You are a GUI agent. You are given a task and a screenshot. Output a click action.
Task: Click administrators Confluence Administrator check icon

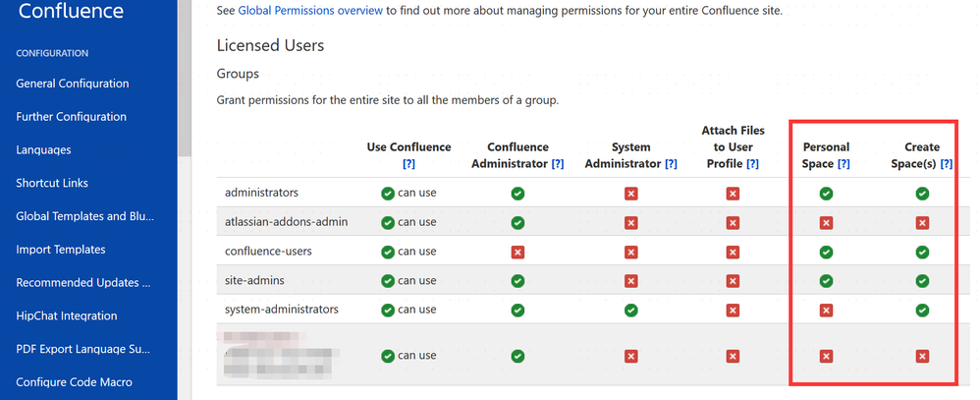[517, 194]
